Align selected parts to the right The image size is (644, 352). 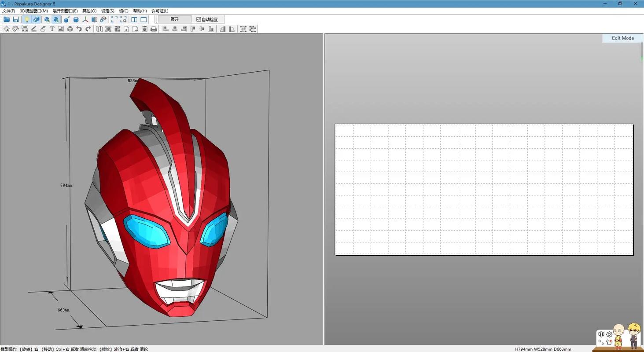(184, 29)
